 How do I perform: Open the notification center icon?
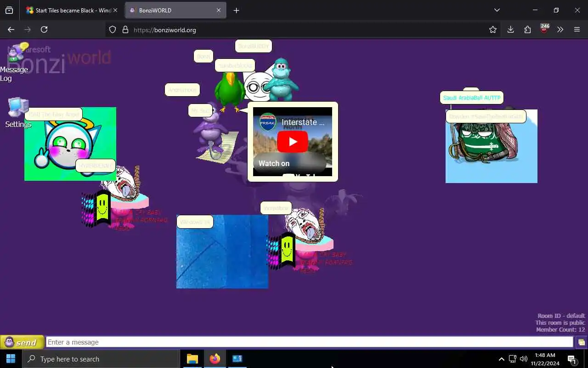[x=572, y=359]
